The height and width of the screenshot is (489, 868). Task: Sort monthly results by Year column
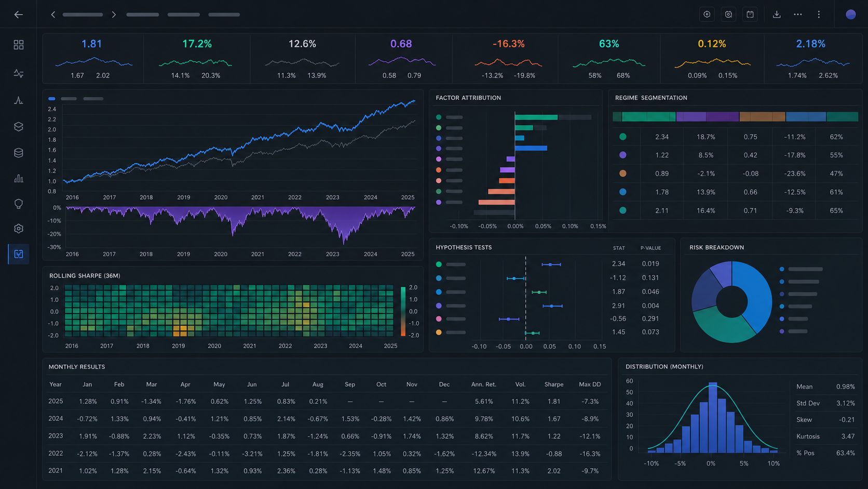(x=56, y=385)
